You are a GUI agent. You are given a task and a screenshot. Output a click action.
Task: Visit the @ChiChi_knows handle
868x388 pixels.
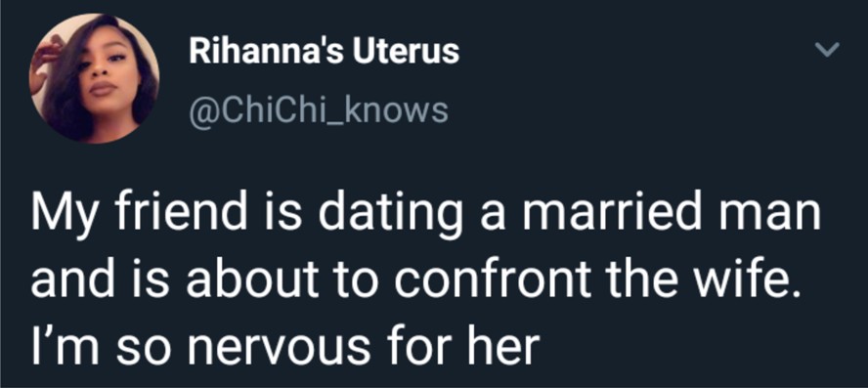tap(319, 110)
